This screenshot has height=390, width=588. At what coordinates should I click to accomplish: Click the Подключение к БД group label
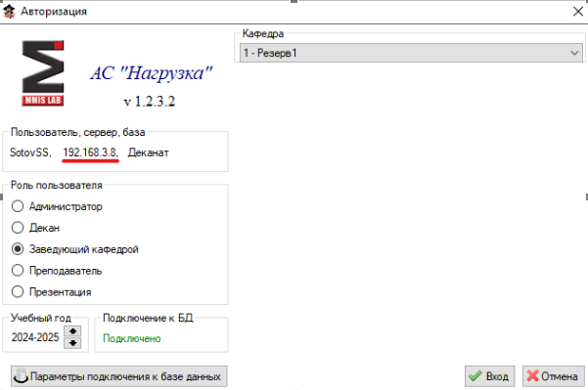tap(148, 318)
